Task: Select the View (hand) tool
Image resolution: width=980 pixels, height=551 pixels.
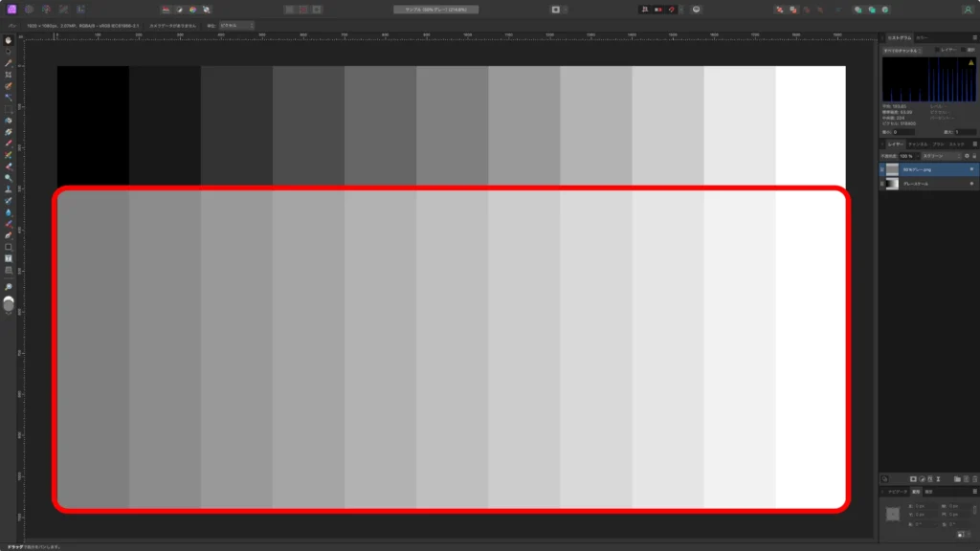Action: coord(8,40)
